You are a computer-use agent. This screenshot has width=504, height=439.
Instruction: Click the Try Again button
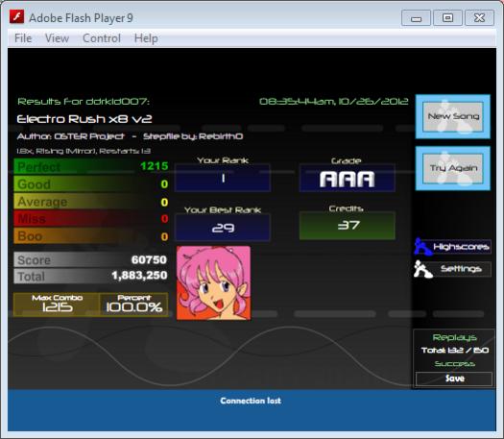click(x=453, y=168)
